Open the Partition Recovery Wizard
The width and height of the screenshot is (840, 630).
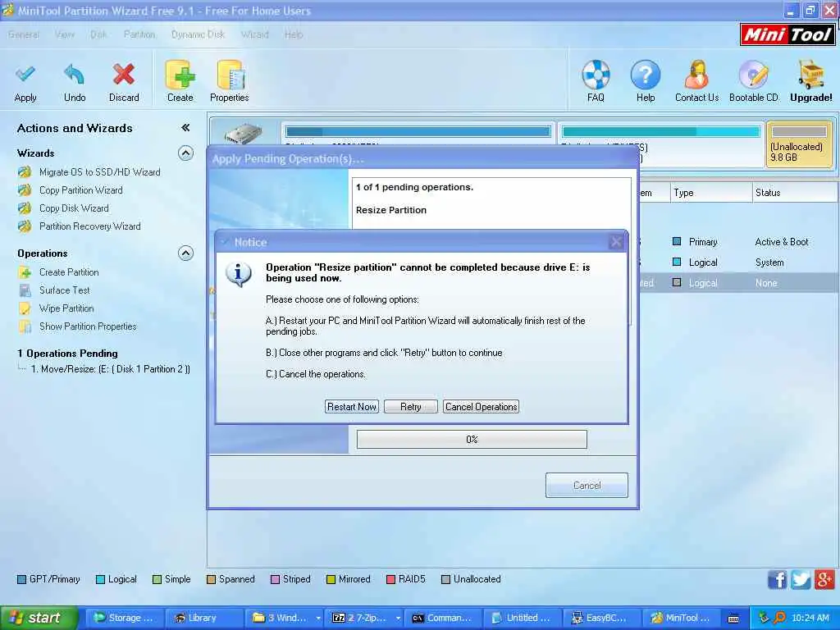click(90, 226)
